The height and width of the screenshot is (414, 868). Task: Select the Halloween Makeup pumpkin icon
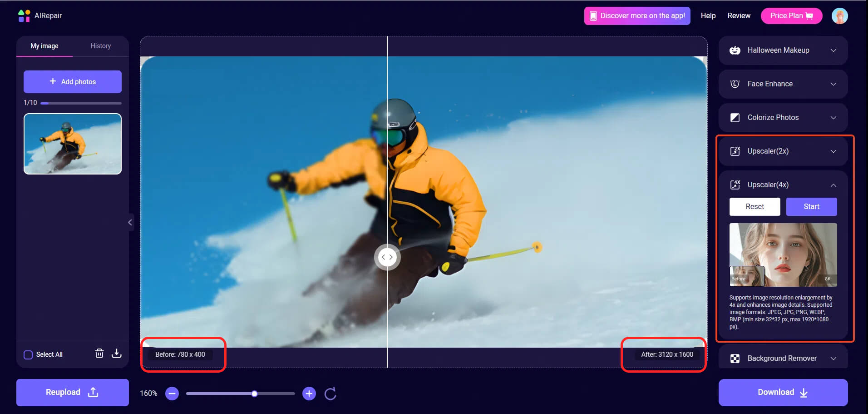click(735, 50)
